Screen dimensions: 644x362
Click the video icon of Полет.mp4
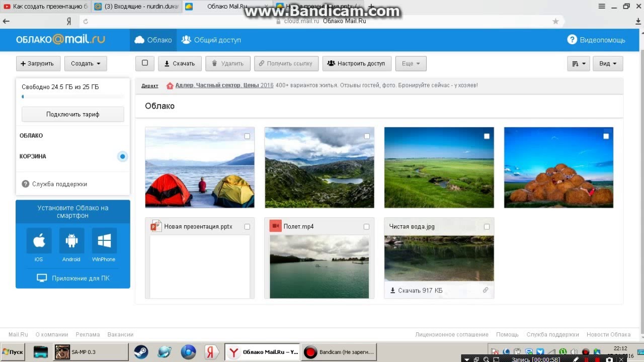coord(275,226)
